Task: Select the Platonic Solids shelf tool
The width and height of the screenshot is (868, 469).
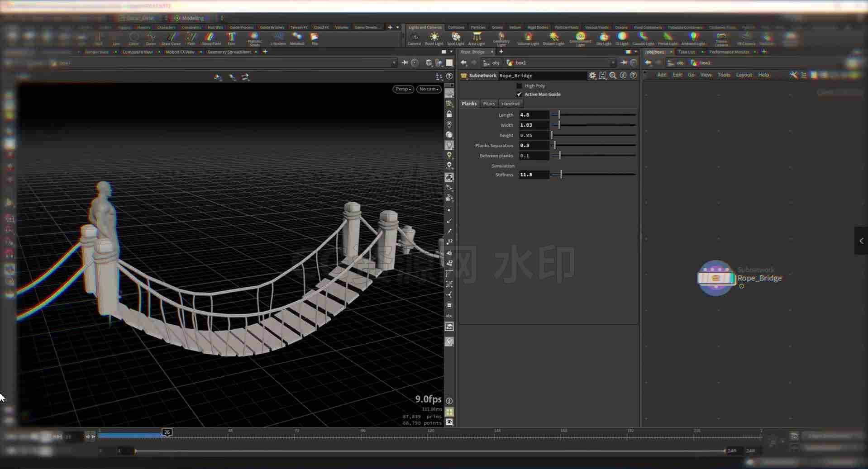Action: [x=254, y=39]
